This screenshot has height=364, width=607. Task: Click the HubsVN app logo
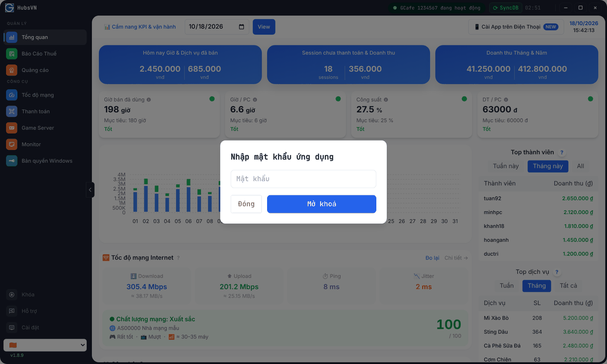tap(9, 8)
